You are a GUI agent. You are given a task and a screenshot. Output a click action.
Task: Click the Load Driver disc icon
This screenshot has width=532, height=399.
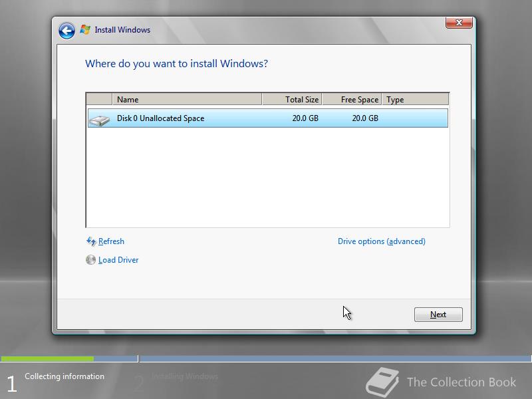pyautogui.click(x=90, y=260)
